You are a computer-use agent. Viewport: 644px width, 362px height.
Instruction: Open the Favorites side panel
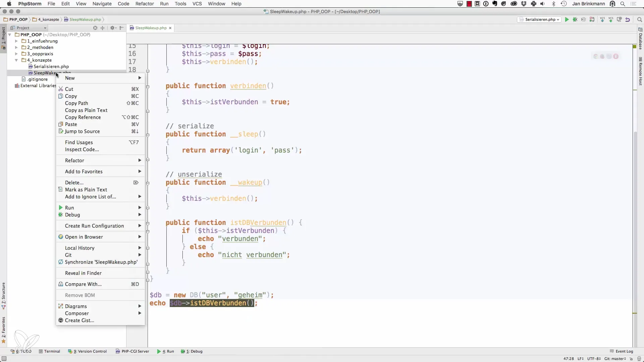(3, 330)
